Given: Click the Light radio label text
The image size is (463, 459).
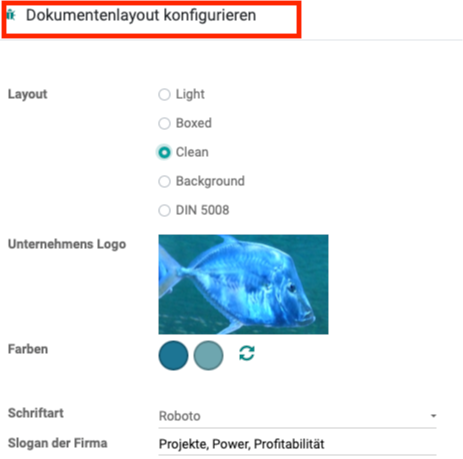Looking at the screenshot, I should pyautogui.click(x=190, y=94).
